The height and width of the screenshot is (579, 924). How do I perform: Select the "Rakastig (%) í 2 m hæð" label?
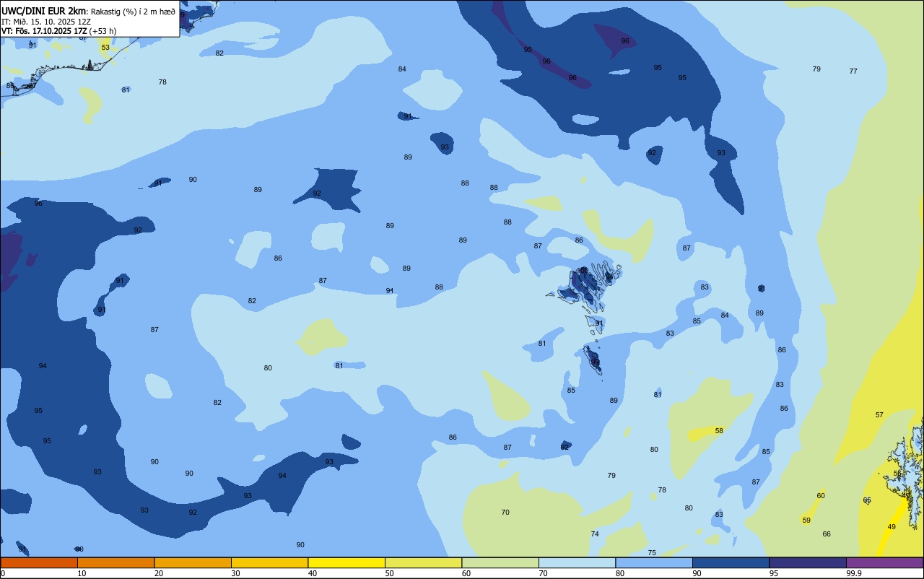tap(133, 12)
